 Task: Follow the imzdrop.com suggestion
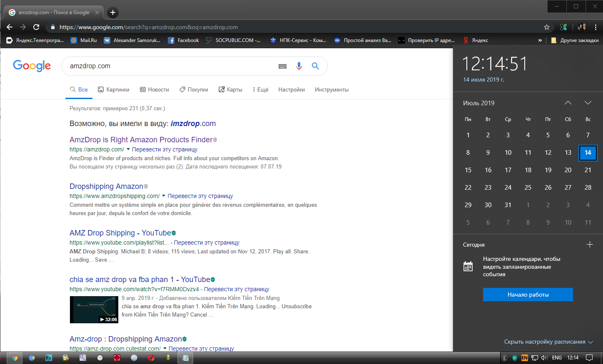[x=193, y=124]
